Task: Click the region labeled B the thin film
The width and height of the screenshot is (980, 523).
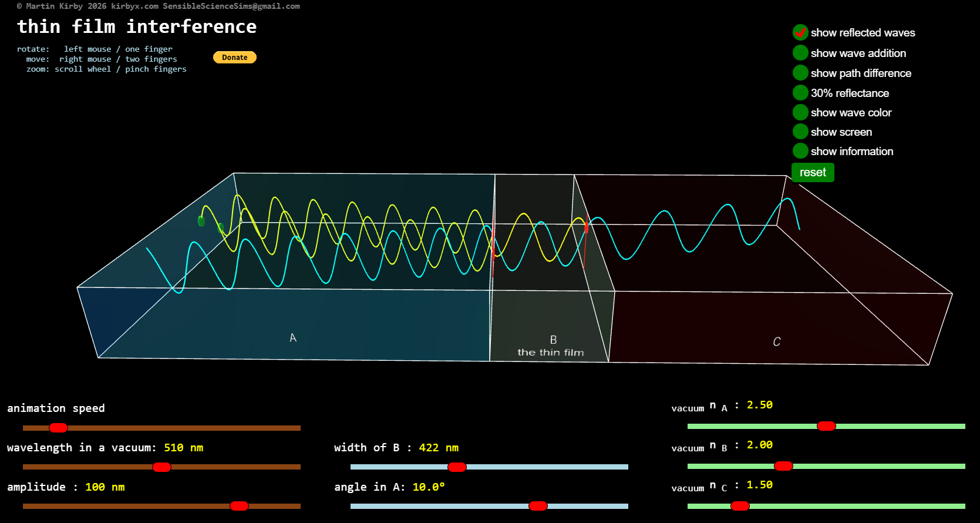Action: click(551, 346)
